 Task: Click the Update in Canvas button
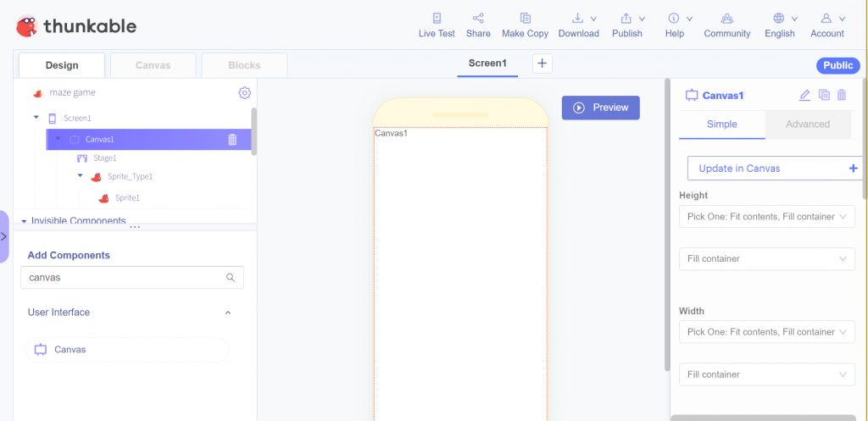[x=775, y=169]
